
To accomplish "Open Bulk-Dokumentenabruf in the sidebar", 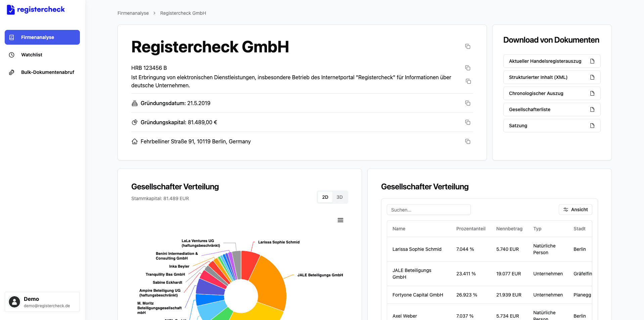I will [42, 72].
